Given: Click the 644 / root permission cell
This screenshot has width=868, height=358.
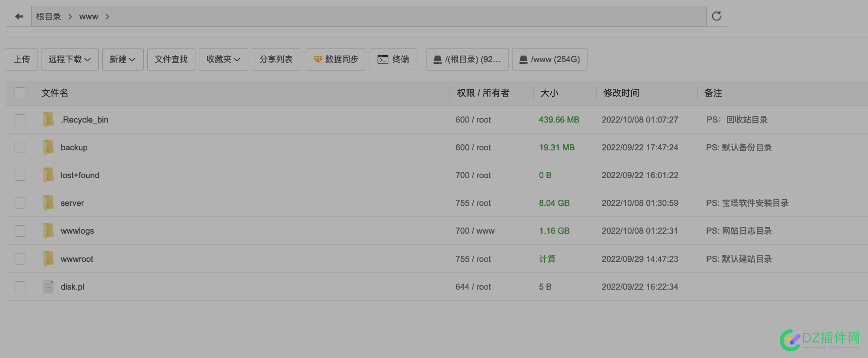Looking at the screenshot, I should point(473,287).
